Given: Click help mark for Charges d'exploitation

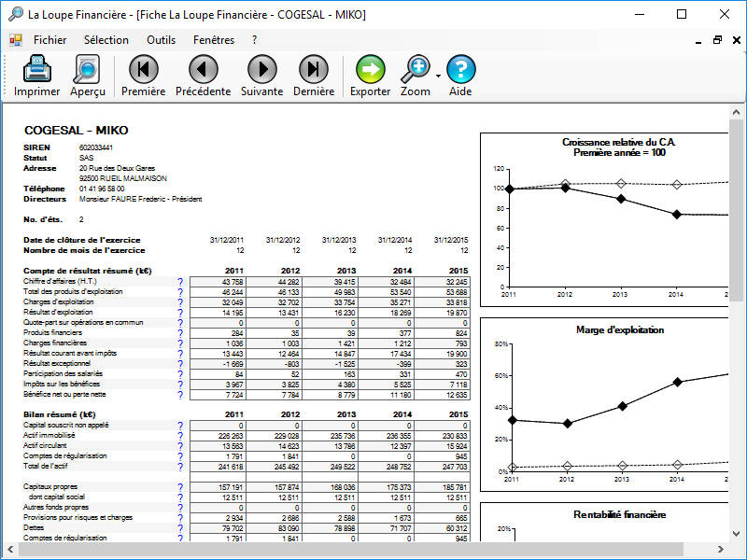Looking at the screenshot, I should click(x=180, y=302).
